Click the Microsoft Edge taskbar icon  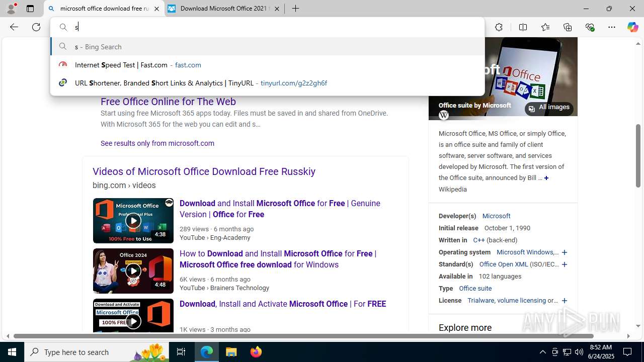(207, 352)
